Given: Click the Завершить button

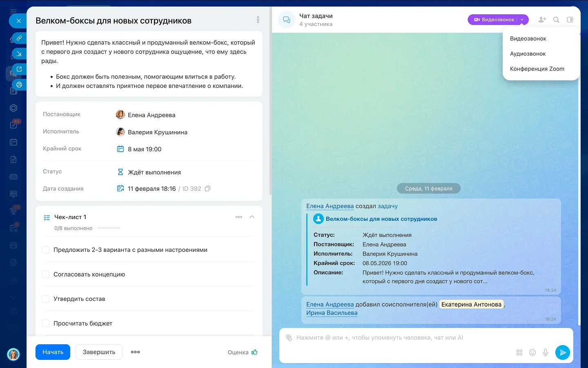Looking at the screenshot, I should click(99, 352).
